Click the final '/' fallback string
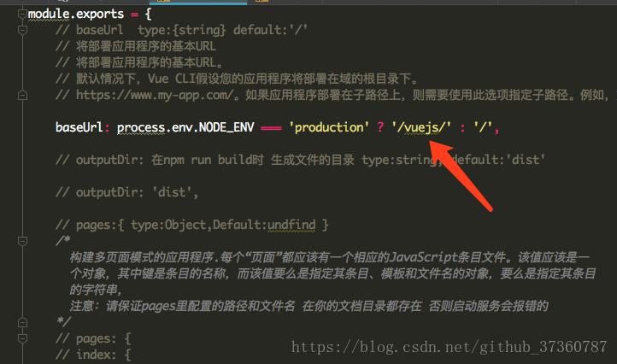Viewport: 617px width, 364px height. (483, 127)
